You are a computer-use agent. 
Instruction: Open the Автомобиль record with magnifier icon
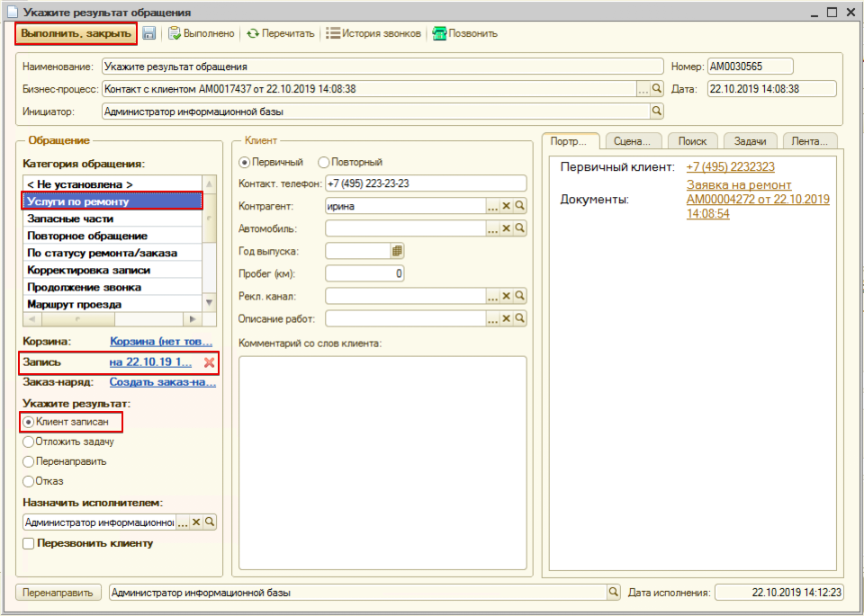click(519, 228)
